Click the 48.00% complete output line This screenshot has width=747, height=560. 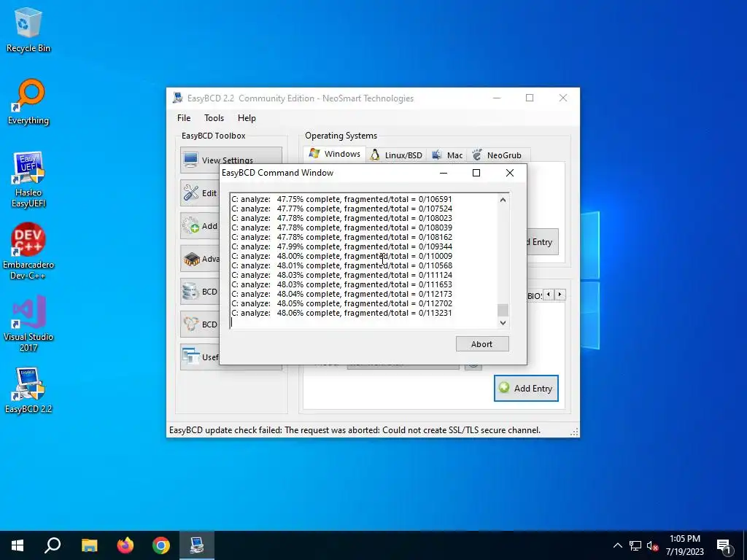341,256
